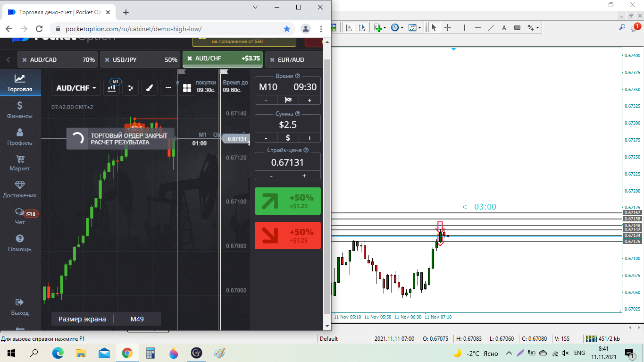Viewport: 644px width, 362px height.
Task: Switch to the USD/JPY asset tab
Action: (140, 60)
